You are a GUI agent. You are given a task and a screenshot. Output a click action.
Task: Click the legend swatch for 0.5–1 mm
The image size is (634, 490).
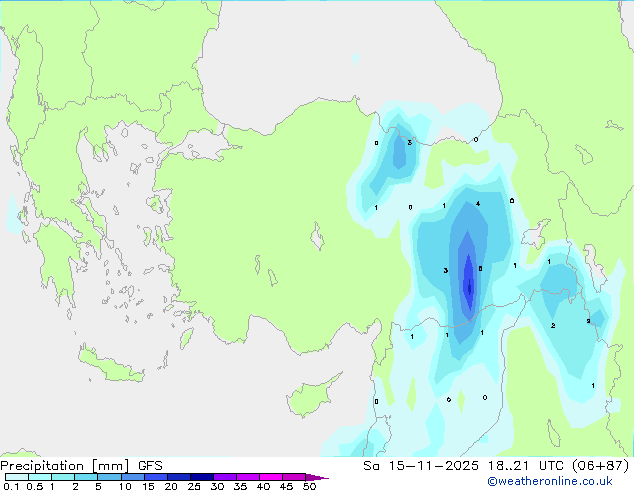point(40,477)
